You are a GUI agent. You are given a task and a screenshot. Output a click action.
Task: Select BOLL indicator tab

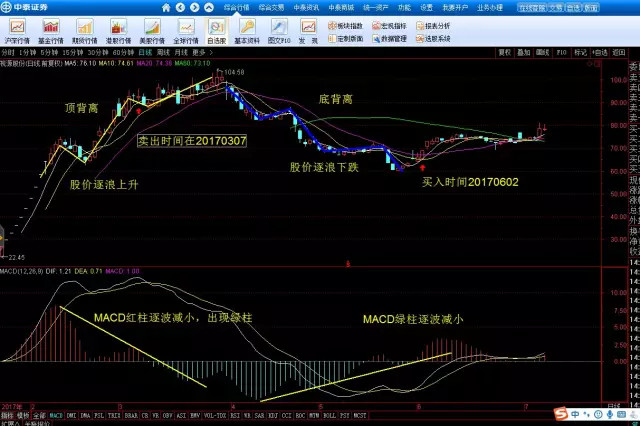tap(329, 415)
